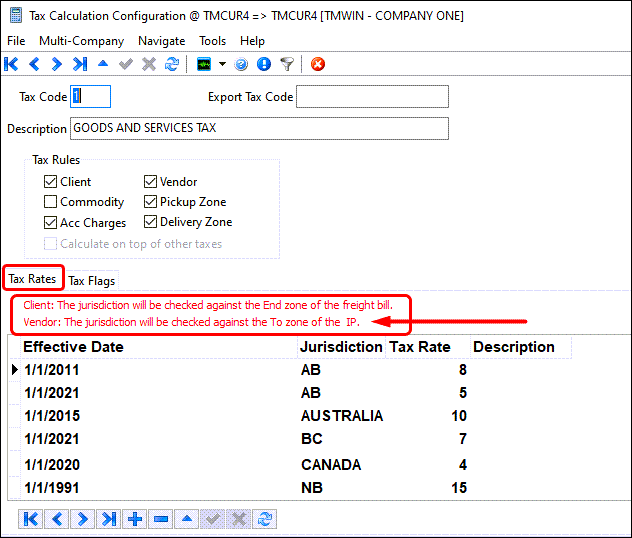Toggle the Delivery Zone checkbox
632x538 pixels.
pos(151,222)
